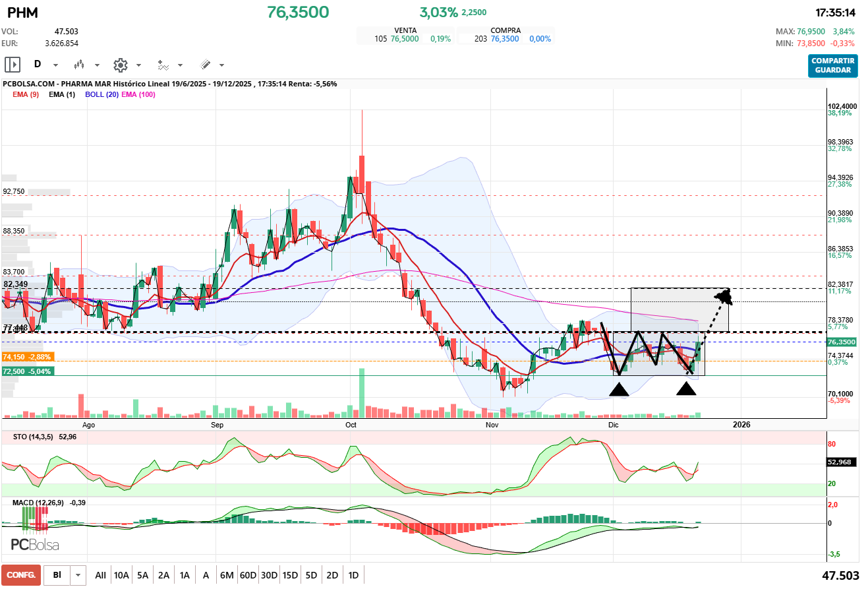Switch to the 1A time range

(x=185, y=575)
